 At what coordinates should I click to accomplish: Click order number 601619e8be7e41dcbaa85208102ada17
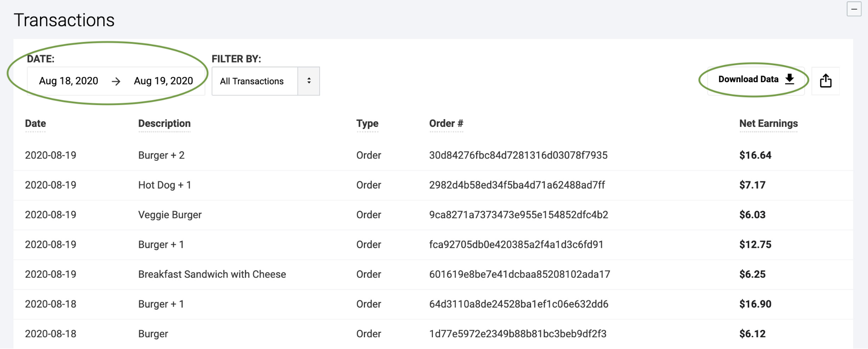coord(520,275)
